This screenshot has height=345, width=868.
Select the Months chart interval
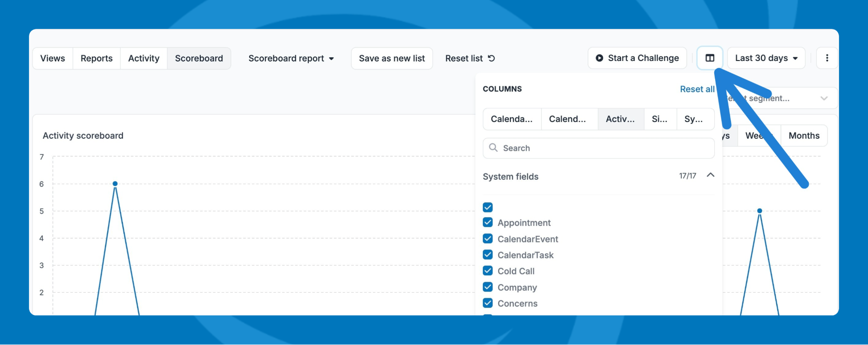pyautogui.click(x=804, y=136)
